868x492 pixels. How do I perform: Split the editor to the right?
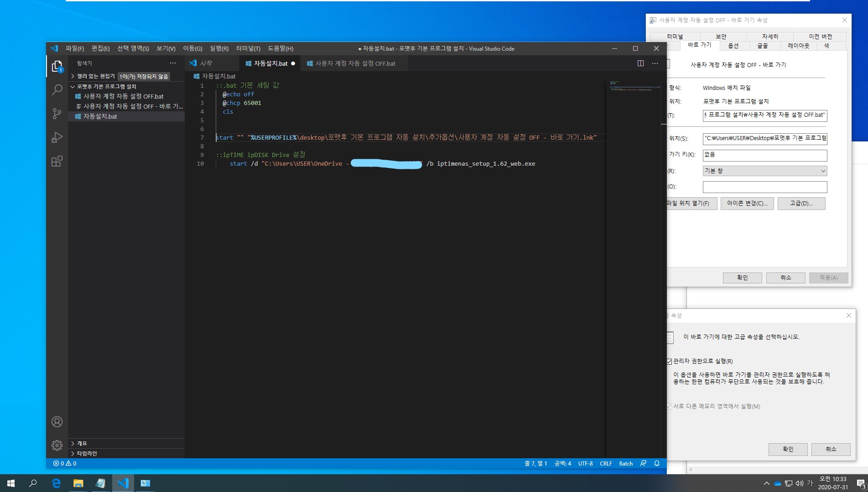[x=640, y=63]
